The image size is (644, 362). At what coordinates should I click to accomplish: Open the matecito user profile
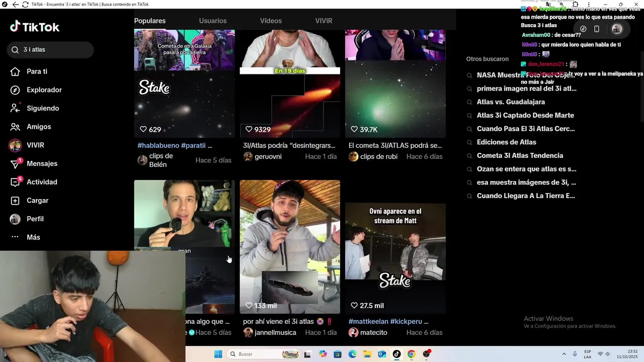click(x=373, y=332)
